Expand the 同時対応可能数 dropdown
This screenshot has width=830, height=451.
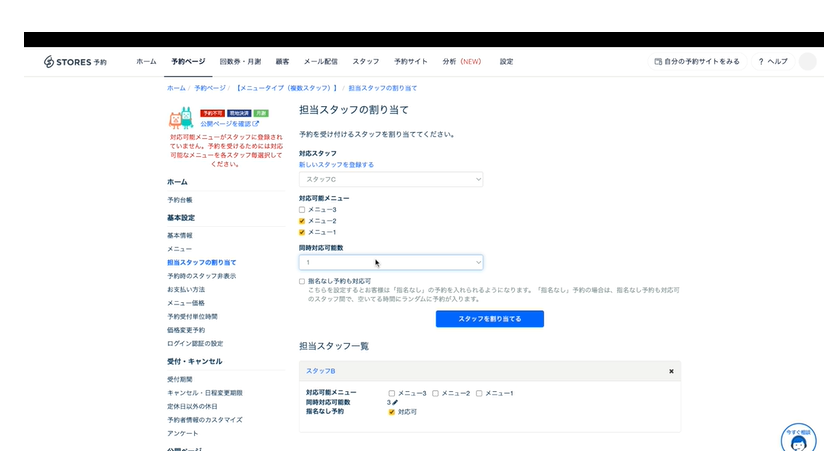click(391, 262)
